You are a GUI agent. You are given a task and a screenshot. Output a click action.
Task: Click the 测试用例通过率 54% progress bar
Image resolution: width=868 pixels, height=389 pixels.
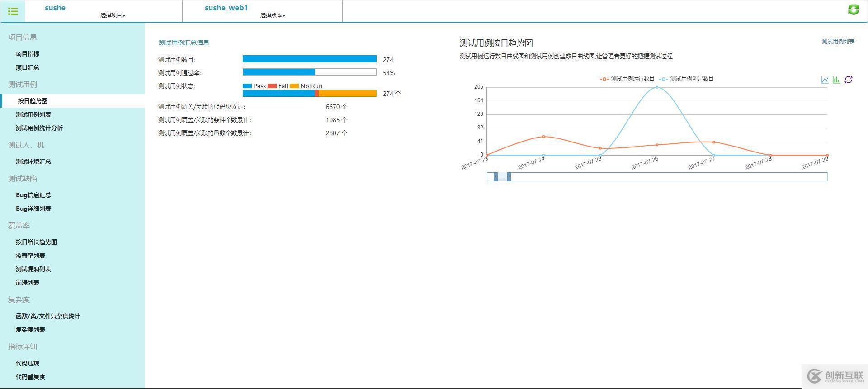310,72
